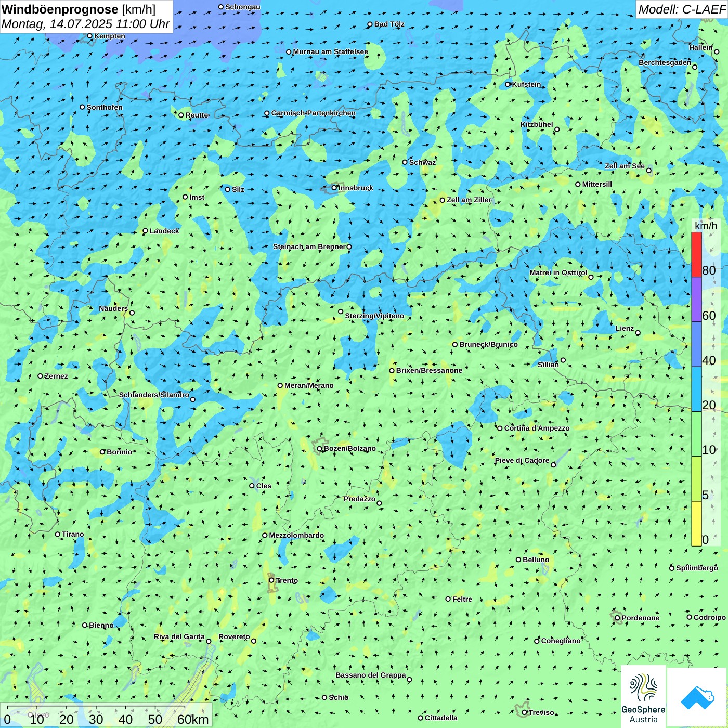Click the 'Garmisch-Partenkirchen' label
Viewport: 728px width, 728px height.
tap(314, 113)
